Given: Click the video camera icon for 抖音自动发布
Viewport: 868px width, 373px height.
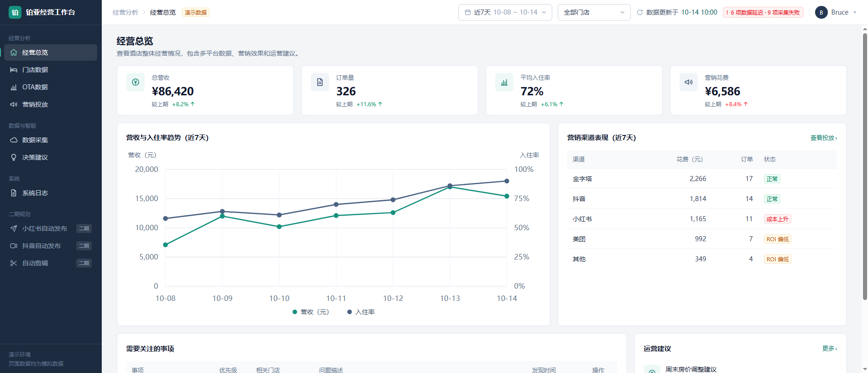Looking at the screenshot, I should pyautogui.click(x=14, y=246).
